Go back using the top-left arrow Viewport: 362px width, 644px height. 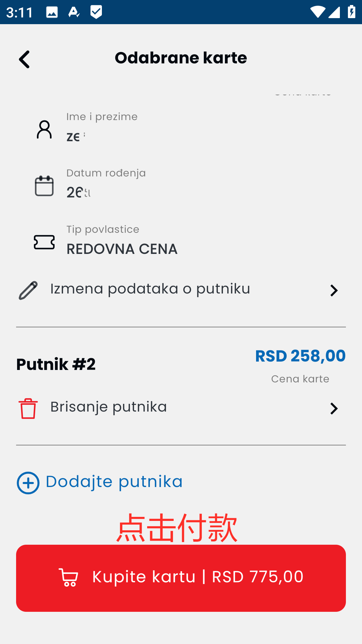point(24,59)
